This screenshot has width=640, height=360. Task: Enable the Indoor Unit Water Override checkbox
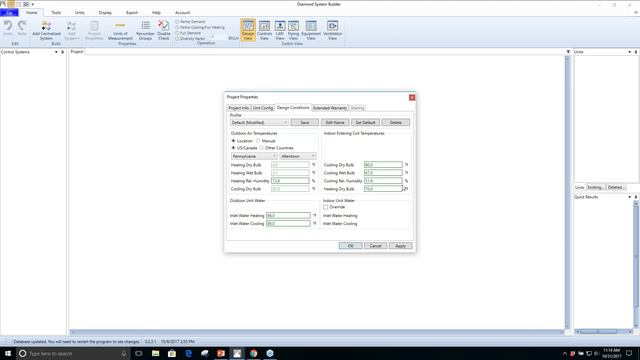tap(326, 207)
